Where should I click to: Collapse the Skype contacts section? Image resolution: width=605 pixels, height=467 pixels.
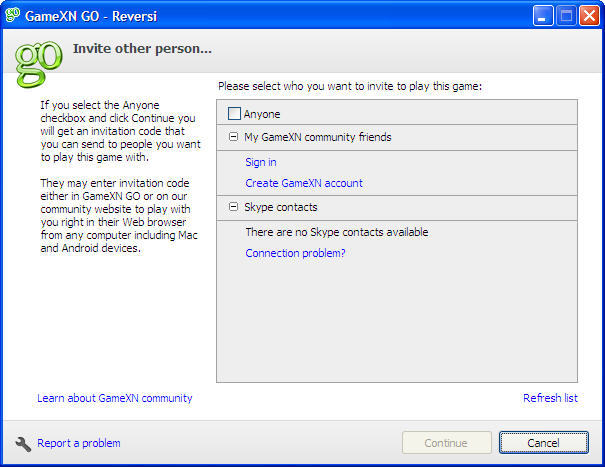click(x=233, y=207)
